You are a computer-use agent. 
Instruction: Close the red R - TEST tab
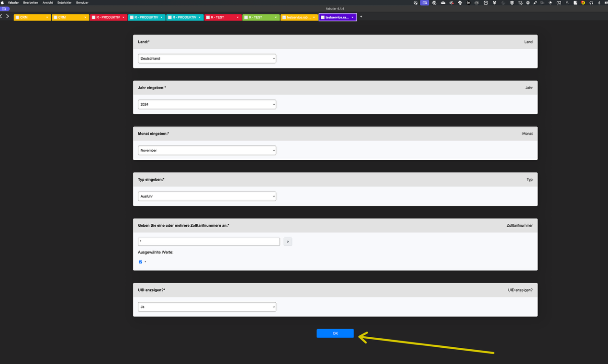coord(237,18)
